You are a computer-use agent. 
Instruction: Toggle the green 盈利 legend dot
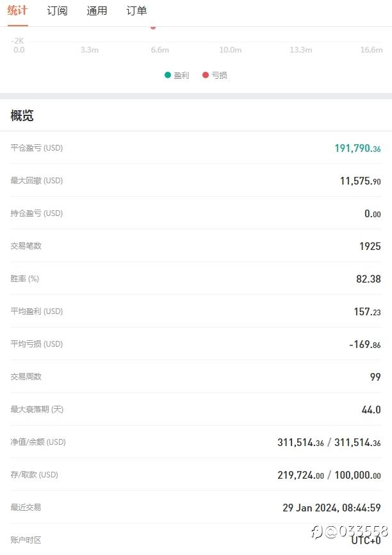coord(168,75)
